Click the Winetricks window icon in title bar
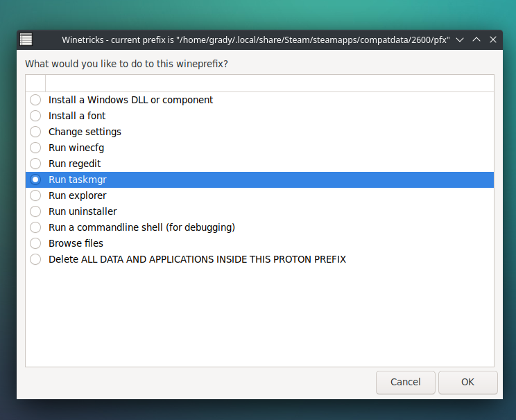The height and width of the screenshot is (420, 516). coord(26,40)
